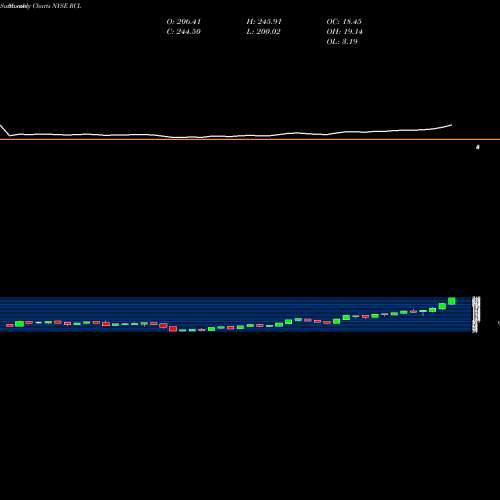Select the high price text H: 245.91
Screen dimensions: 500x500
[264, 22]
